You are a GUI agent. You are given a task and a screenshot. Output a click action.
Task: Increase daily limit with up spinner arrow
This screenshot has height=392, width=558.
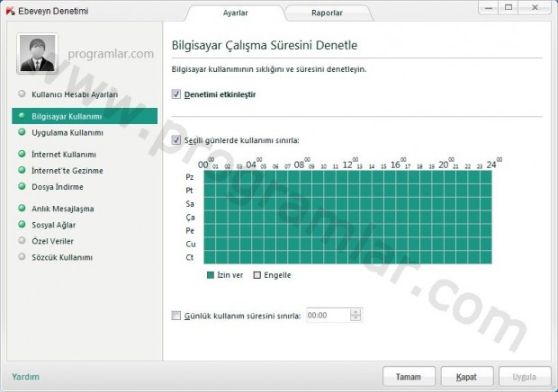[355, 312]
